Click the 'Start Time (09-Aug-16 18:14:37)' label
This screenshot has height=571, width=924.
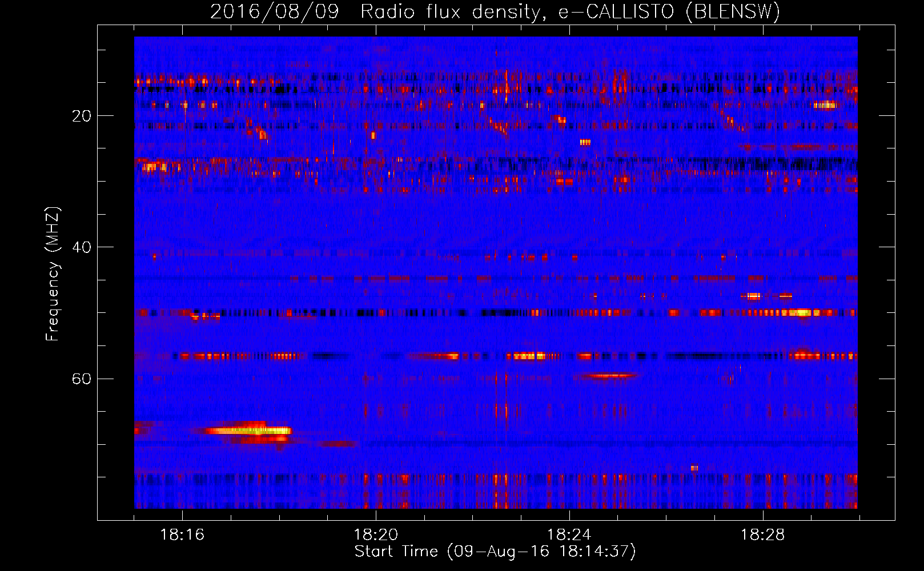tap(495, 552)
